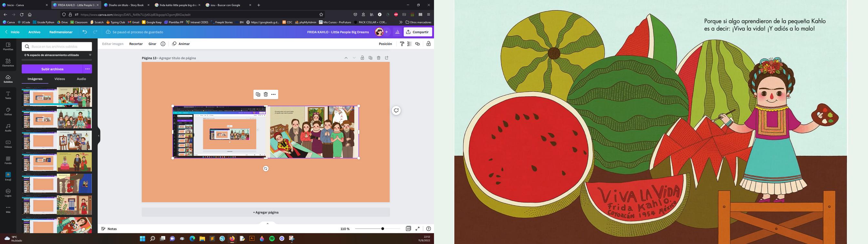Screen dimensions: 868x244
Task: Switch to the Imágenes tab
Action: 35,79
